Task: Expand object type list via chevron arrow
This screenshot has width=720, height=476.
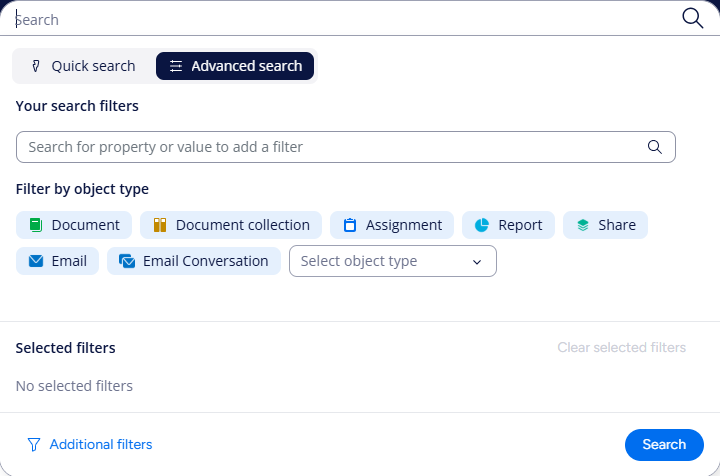Action: [477, 262]
